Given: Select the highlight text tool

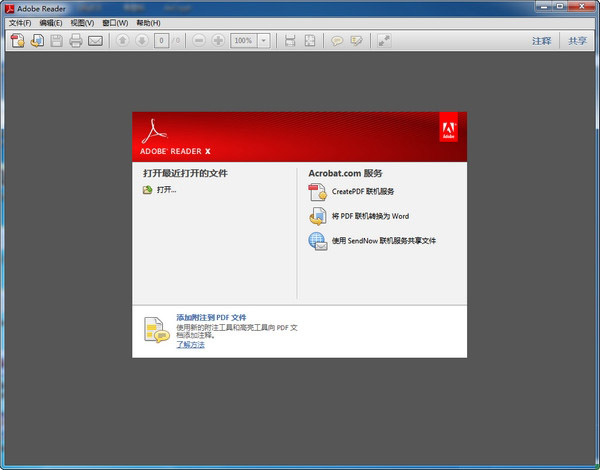Looking at the screenshot, I should 356,41.
